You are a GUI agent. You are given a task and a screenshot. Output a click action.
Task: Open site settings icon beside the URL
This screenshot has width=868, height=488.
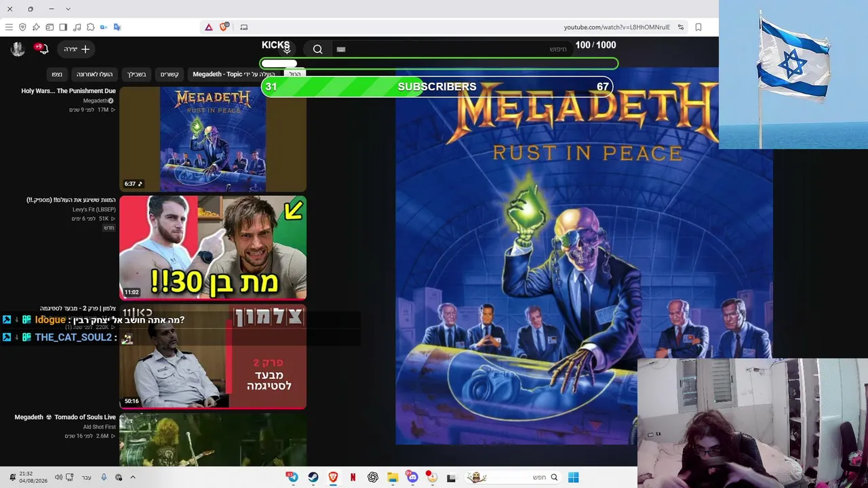pyautogui.click(x=681, y=27)
